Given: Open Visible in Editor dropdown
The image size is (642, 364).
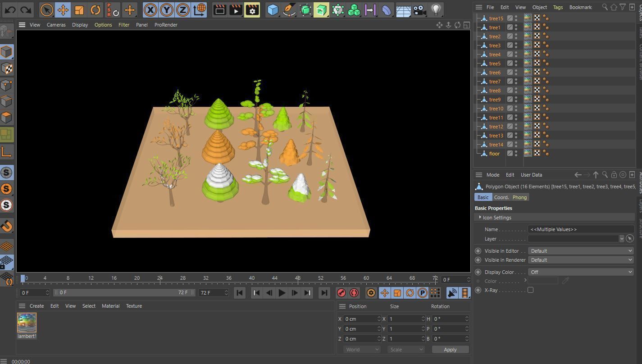Looking at the screenshot, I should point(581,251).
